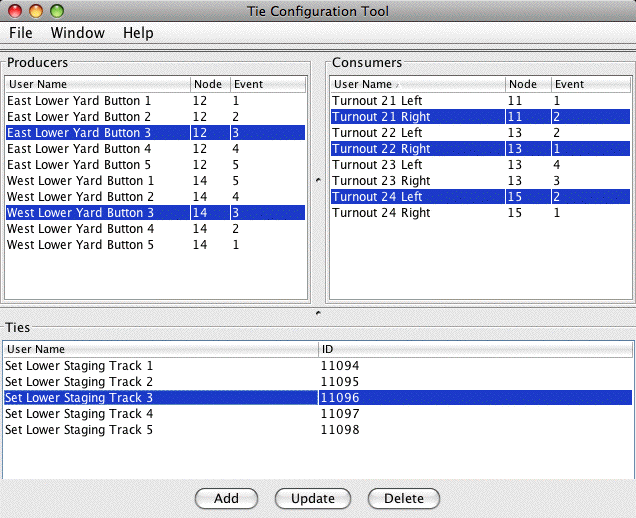The width and height of the screenshot is (636, 518).
Task: Choose Turnout 21 Left consumer row
Action: 377,101
